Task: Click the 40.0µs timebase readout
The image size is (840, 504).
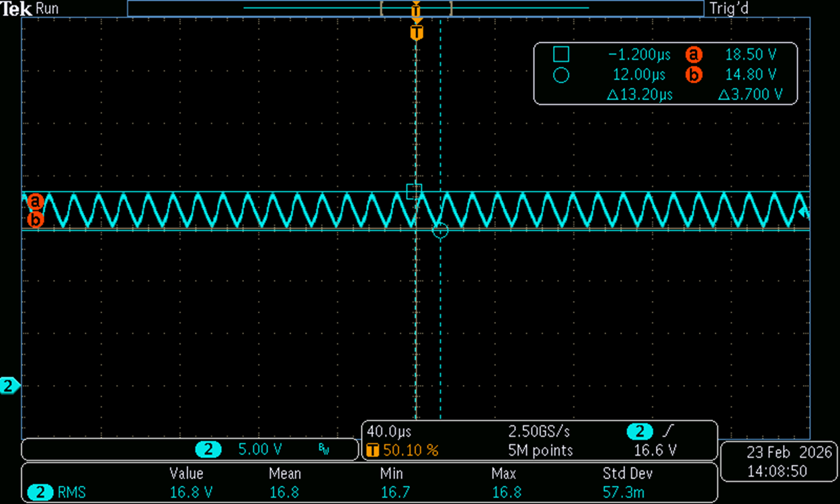Action: 390,431
